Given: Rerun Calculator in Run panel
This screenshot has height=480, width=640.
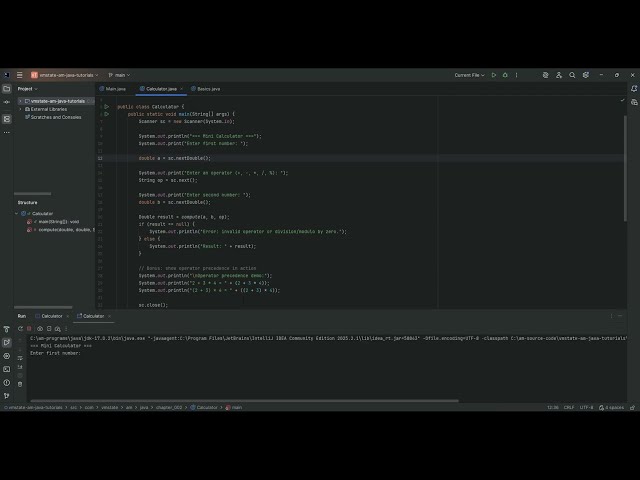Looking at the screenshot, I should tap(20, 329).
